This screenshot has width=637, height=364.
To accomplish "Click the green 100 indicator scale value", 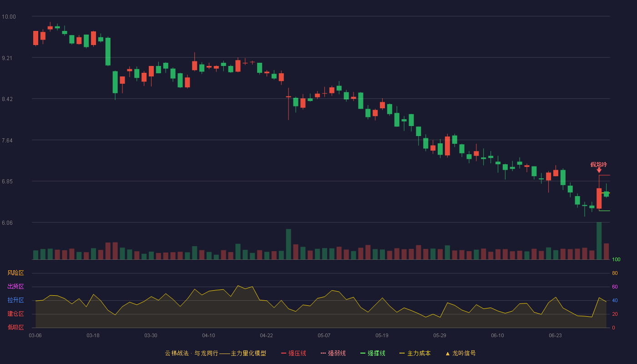I will 616,260.
